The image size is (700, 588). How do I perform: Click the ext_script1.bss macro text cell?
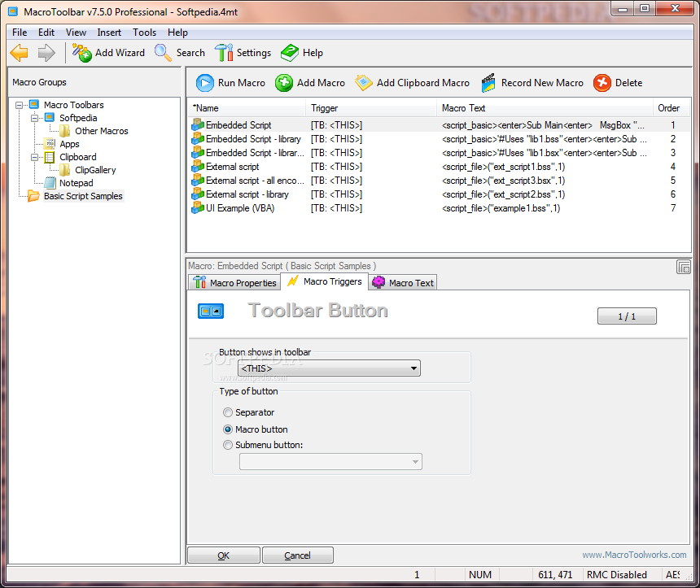(504, 167)
